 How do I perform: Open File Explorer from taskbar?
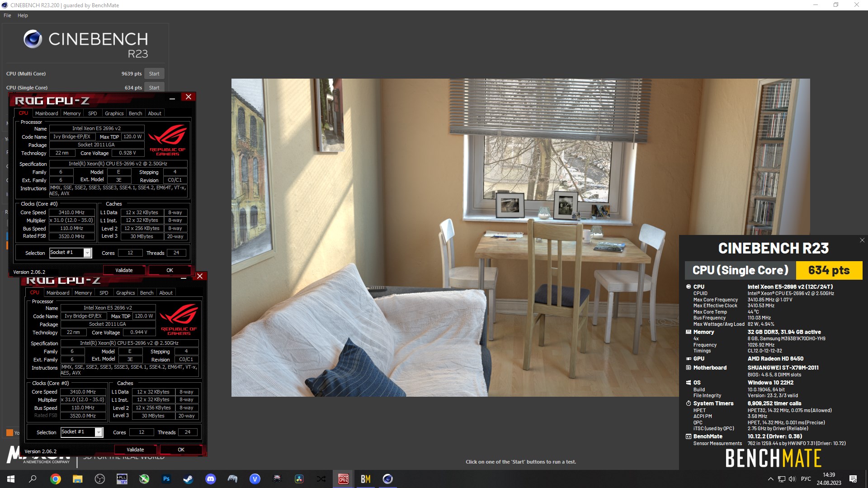(x=78, y=479)
